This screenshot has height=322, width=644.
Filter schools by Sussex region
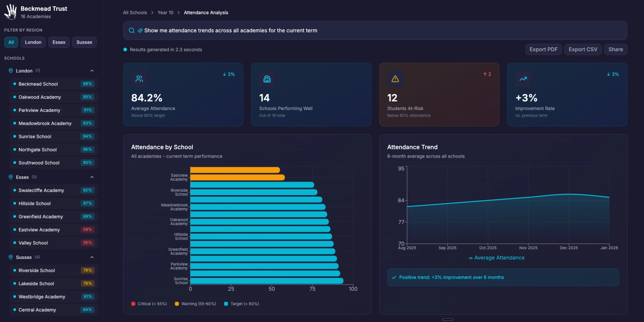(84, 42)
